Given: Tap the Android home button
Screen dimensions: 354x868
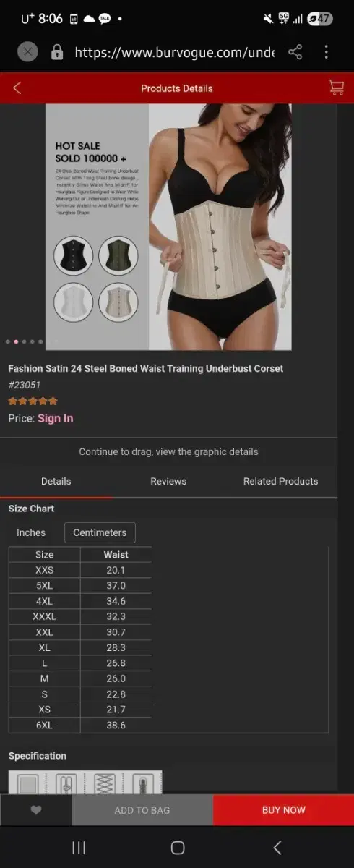Looking at the screenshot, I should 177,848.
